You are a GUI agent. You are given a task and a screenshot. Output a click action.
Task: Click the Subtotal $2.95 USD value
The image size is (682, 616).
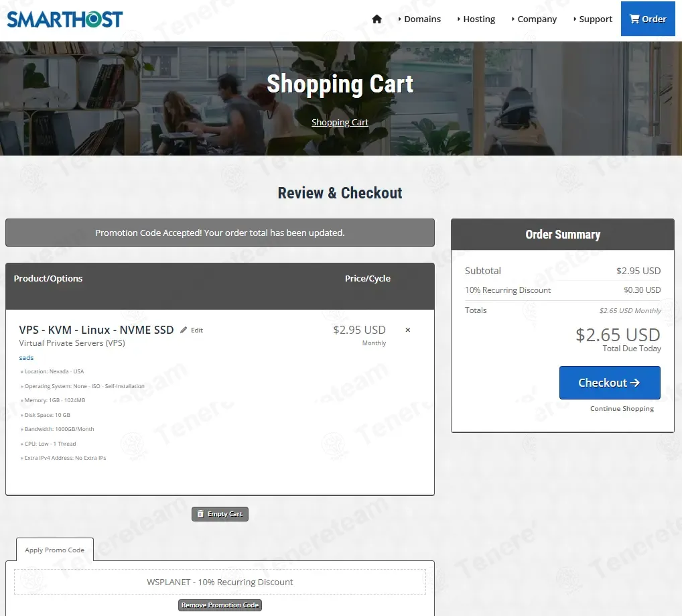point(638,271)
